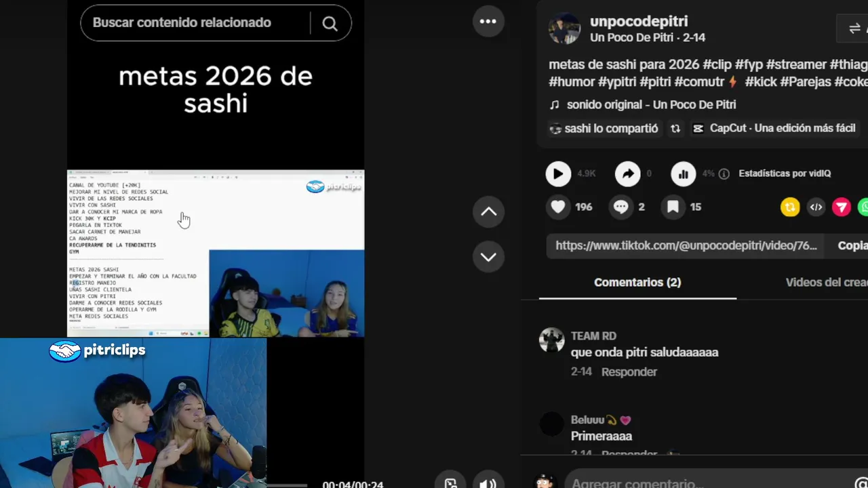
Task: Click the search magnifier icon
Action: 330,23
